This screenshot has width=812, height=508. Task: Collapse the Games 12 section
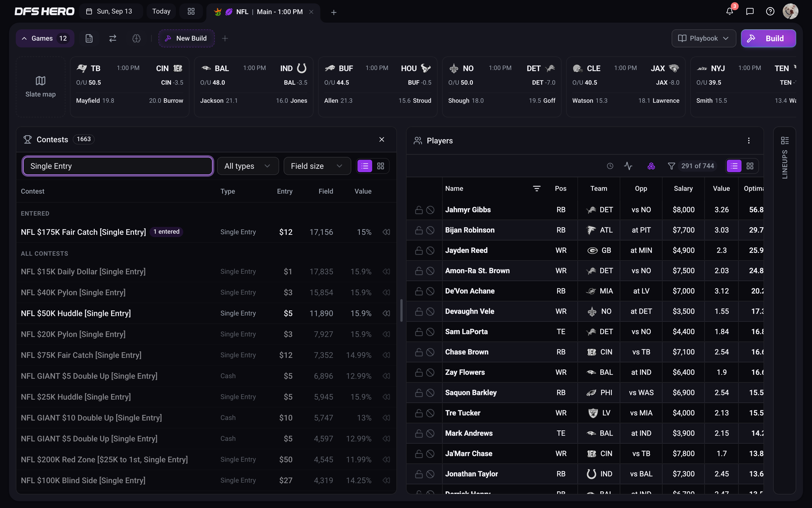[45, 38]
